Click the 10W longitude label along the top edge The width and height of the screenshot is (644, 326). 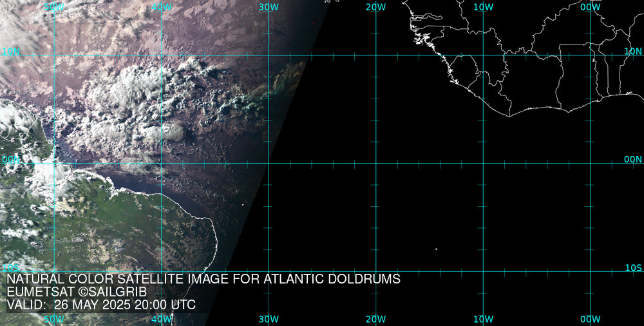coord(484,7)
